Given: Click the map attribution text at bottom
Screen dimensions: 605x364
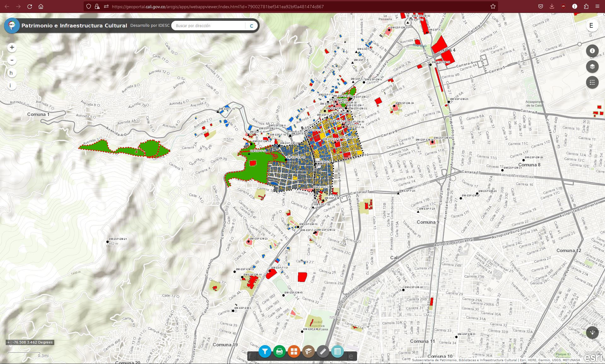Looking at the screenshot, I should [x=496, y=360].
